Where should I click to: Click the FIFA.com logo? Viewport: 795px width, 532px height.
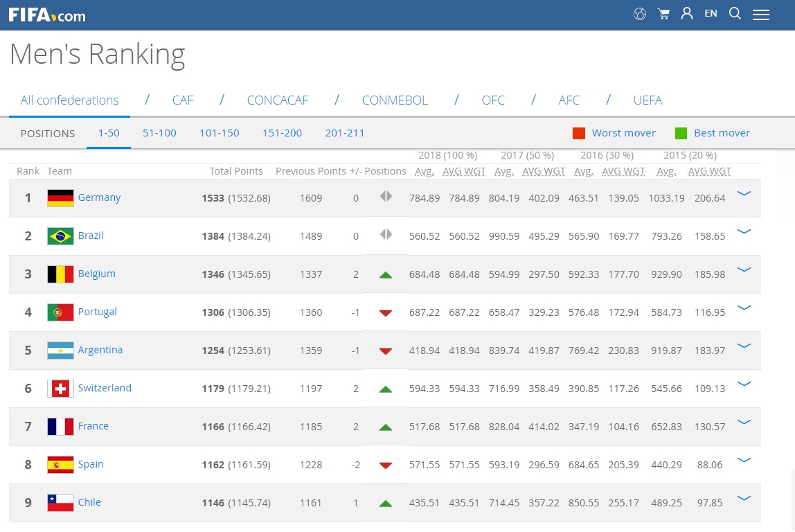click(x=47, y=15)
